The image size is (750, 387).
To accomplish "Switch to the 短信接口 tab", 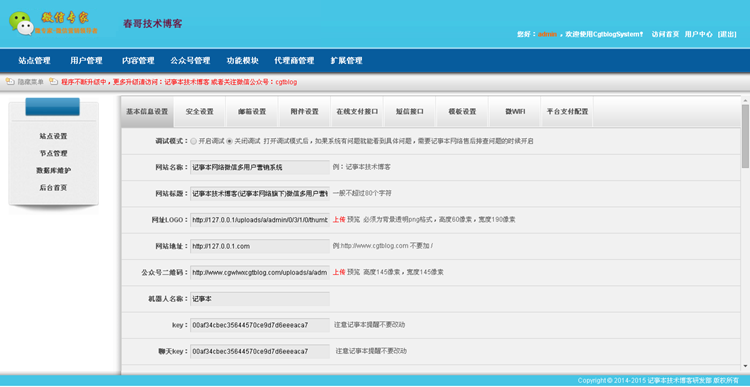I will point(410,111).
